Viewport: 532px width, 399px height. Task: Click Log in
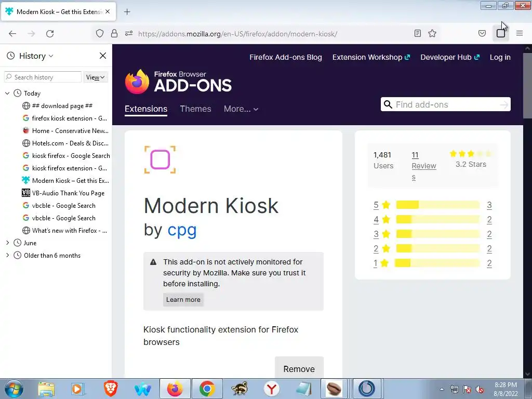pyautogui.click(x=500, y=57)
